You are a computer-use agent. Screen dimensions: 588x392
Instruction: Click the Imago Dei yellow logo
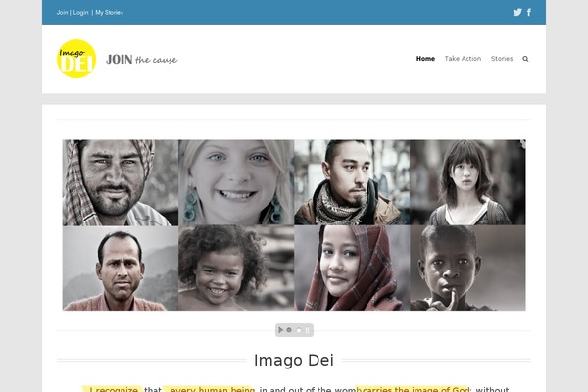click(x=76, y=59)
